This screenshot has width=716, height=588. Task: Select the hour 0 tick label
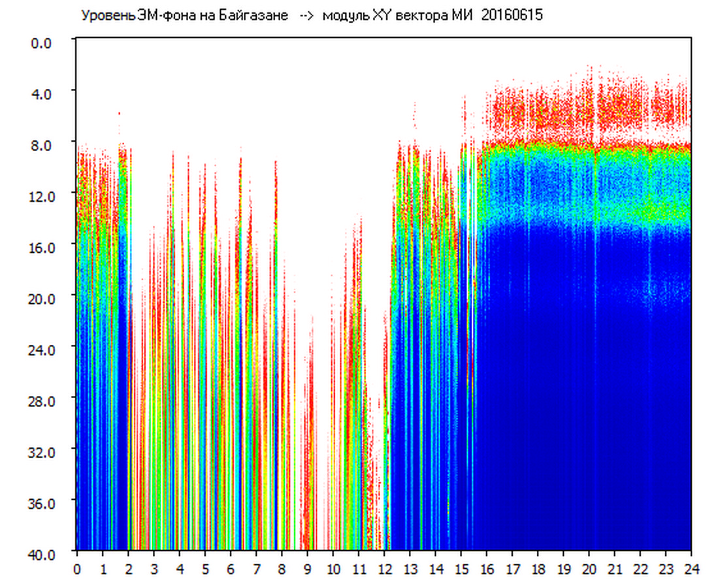pos(77,569)
